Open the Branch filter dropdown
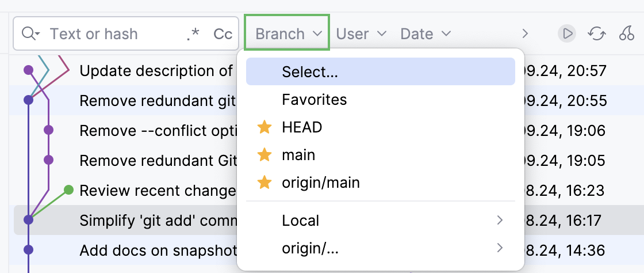644x273 pixels. [287, 33]
